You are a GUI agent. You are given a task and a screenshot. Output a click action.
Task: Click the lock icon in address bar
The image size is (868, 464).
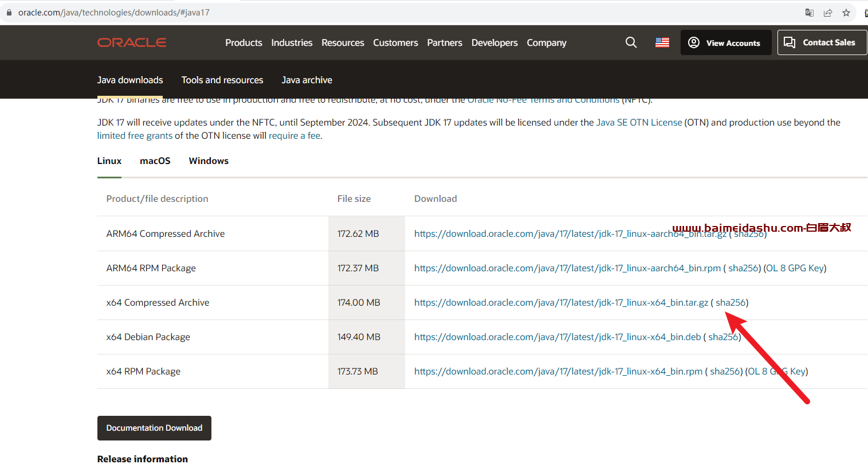9,13
